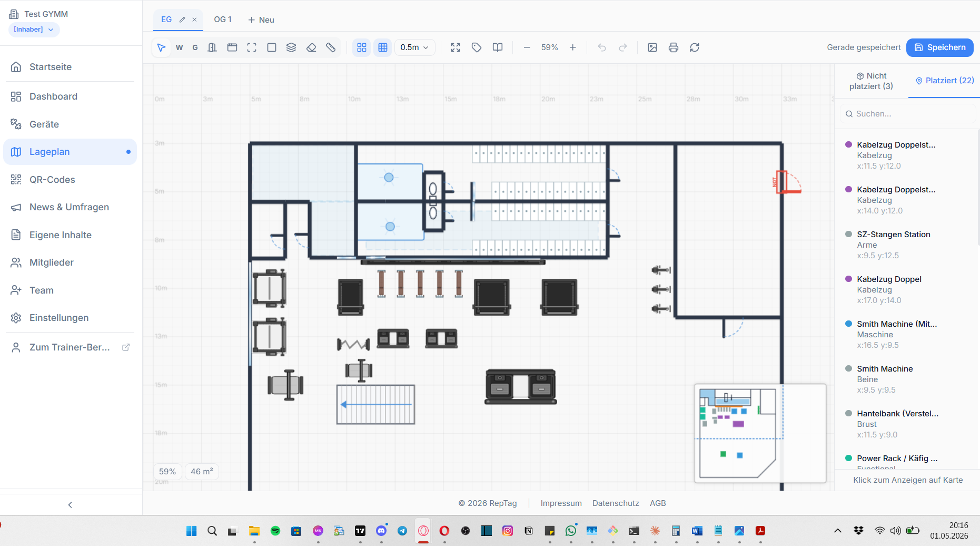Open Einstellungen in sidebar
The height and width of the screenshot is (546, 980).
point(70,318)
